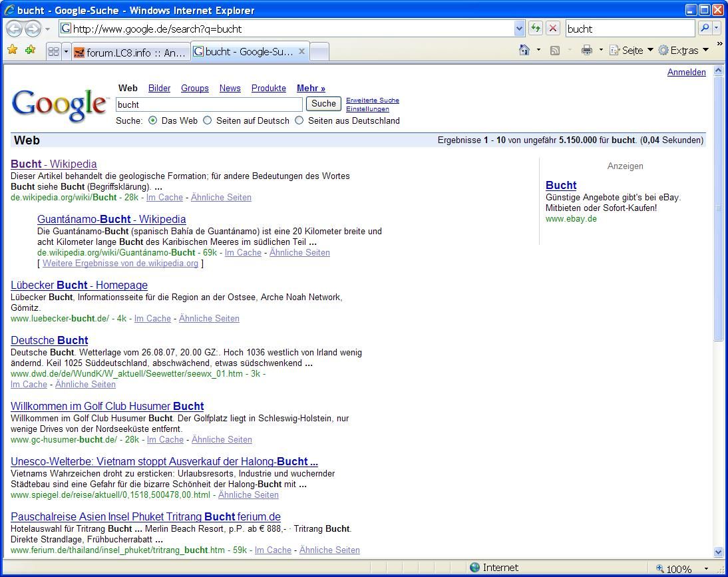
Task: Select the 'Das Web' radio button
Action: coord(153,120)
